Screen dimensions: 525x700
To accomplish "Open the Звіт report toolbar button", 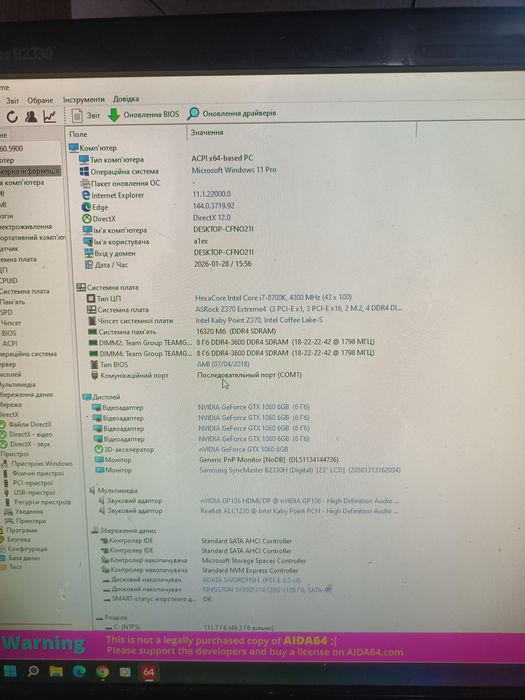I will 86,115.
